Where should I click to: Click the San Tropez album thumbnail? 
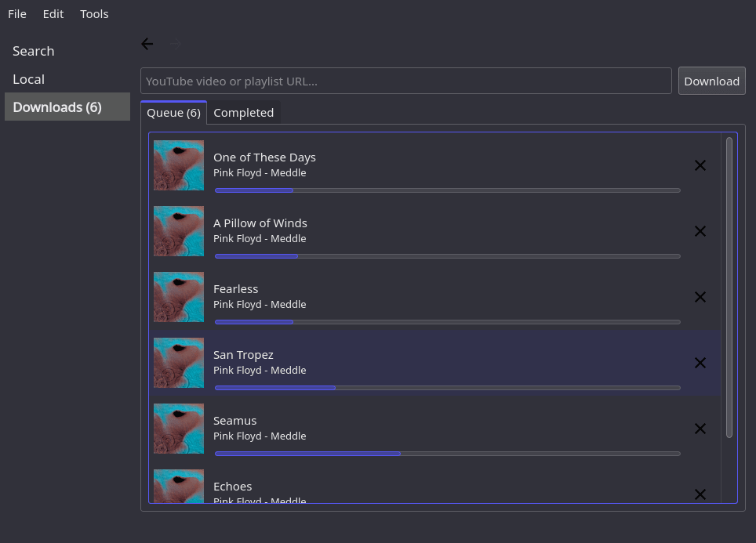pyautogui.click(x=178, y=363)
